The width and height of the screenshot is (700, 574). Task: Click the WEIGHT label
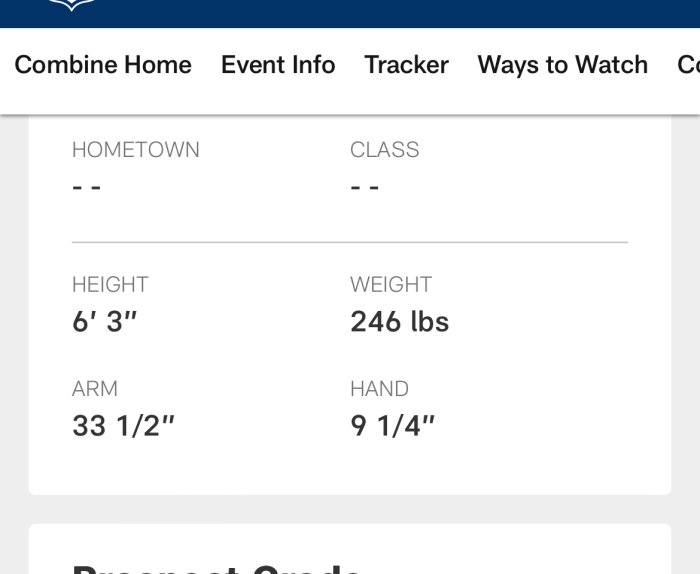tap(391, 284)
